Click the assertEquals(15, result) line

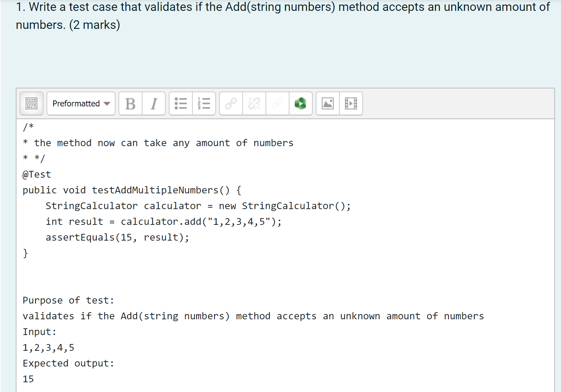coord(117,237)
